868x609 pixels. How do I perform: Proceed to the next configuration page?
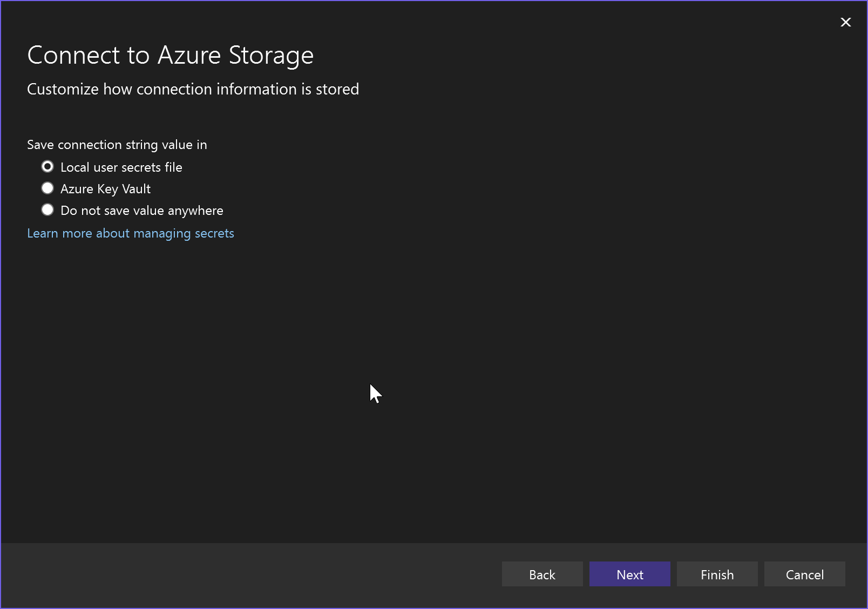(629, 574)
